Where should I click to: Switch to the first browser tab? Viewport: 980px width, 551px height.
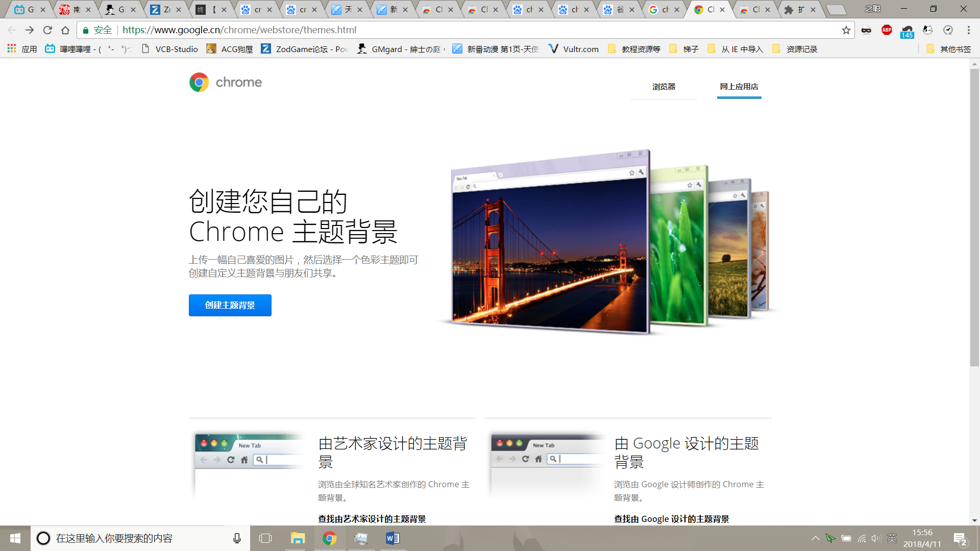coord(30,9)
